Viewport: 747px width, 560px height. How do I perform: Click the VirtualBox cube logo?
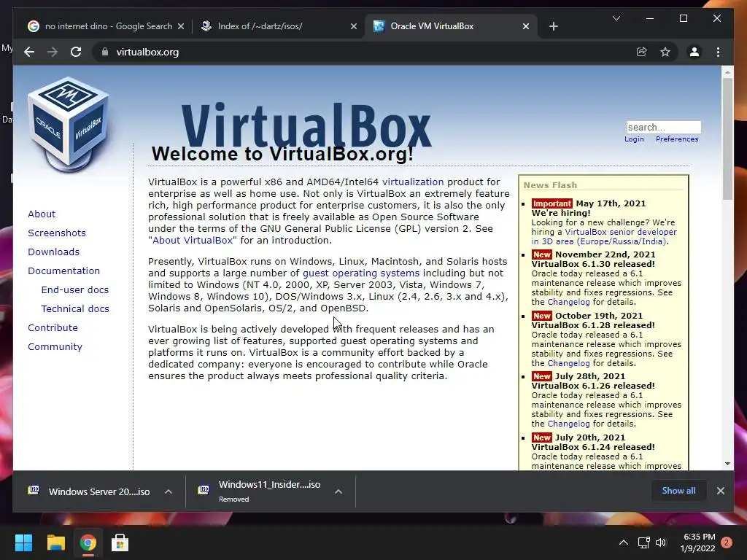(x=68, y=125)
